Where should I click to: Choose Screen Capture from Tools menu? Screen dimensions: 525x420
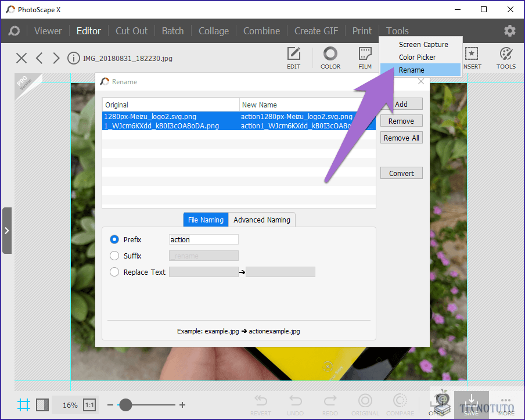pyautogui.click(x=420, y=45)
